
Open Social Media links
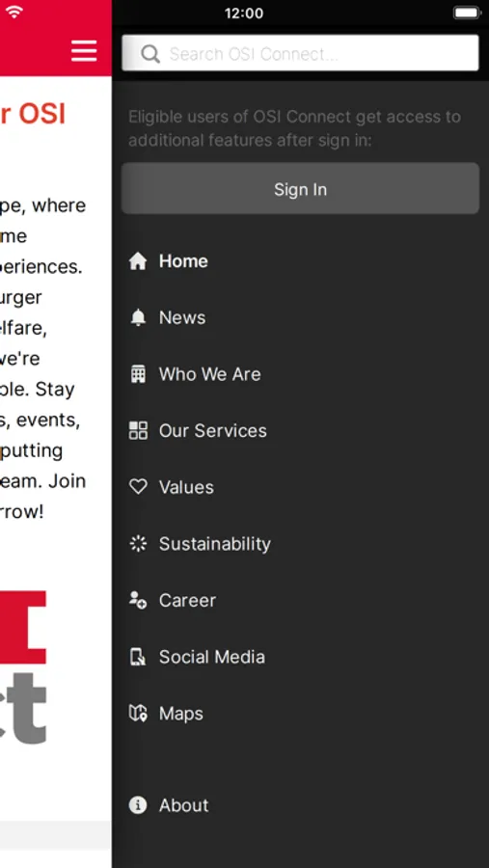point(211,657)
